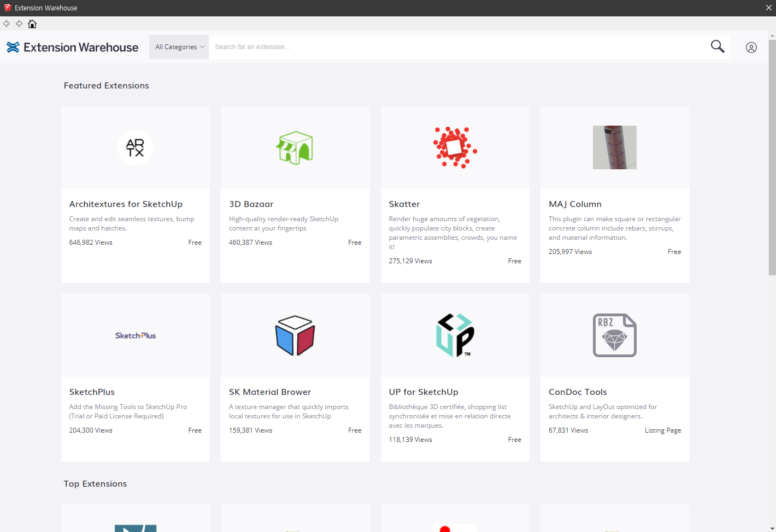Click the SketchUp icon in title bar
776x532 pixels.
click(8, 8)
